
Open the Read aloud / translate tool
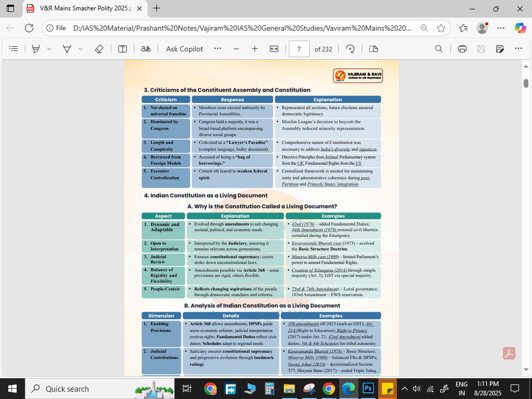point(146,49)
